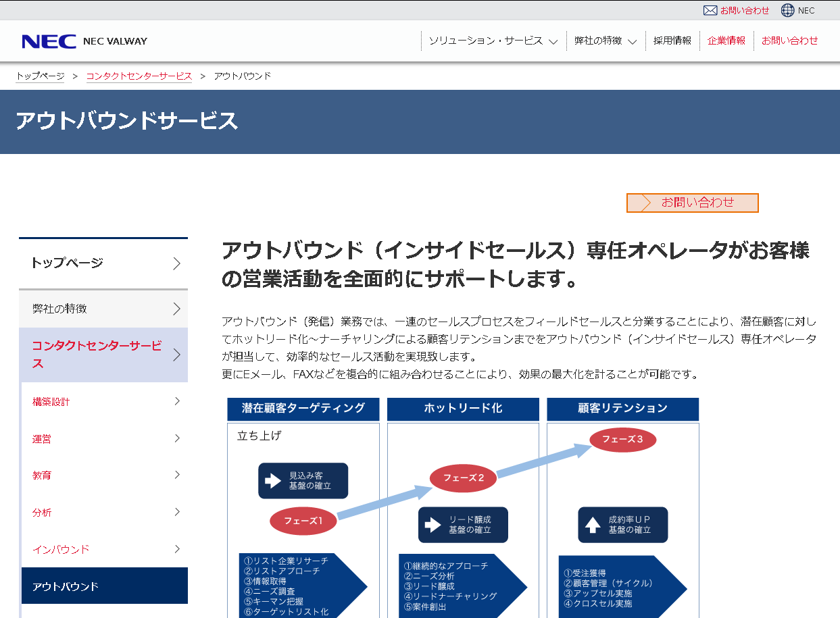Click the chevron next to 分析

(177, 512)
